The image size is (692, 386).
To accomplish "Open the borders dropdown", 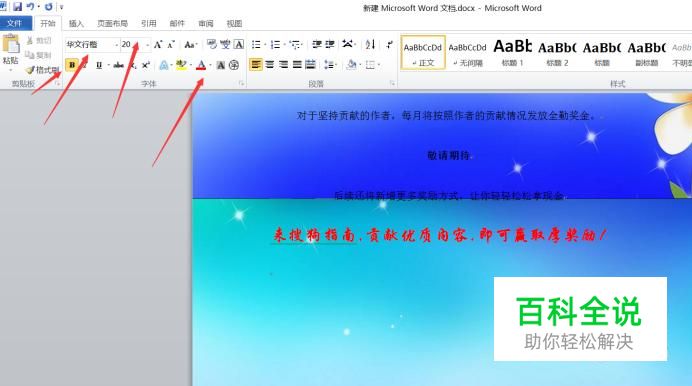I will point(372,65).
